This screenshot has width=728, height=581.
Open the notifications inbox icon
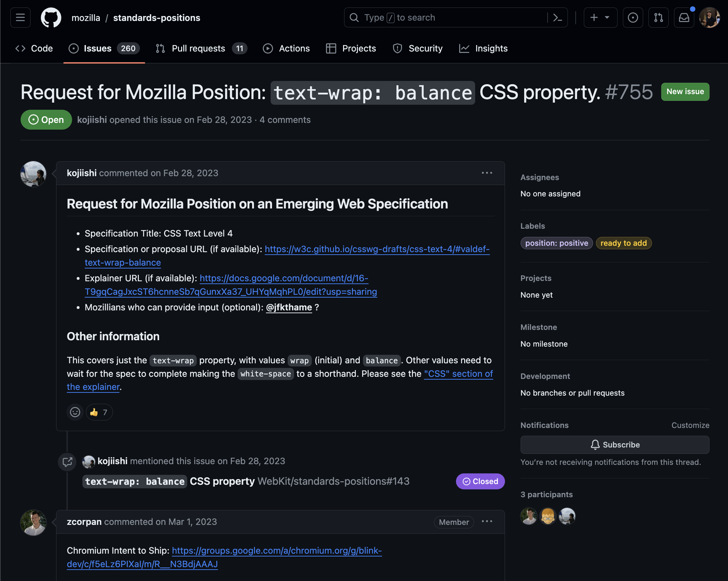(x=684, y=17)
